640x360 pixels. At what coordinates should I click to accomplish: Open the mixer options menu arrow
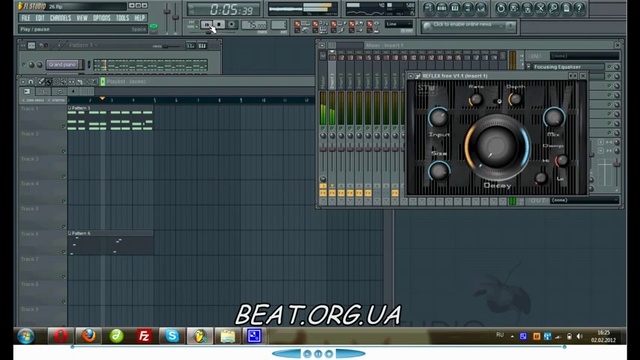tap(322, 45)
